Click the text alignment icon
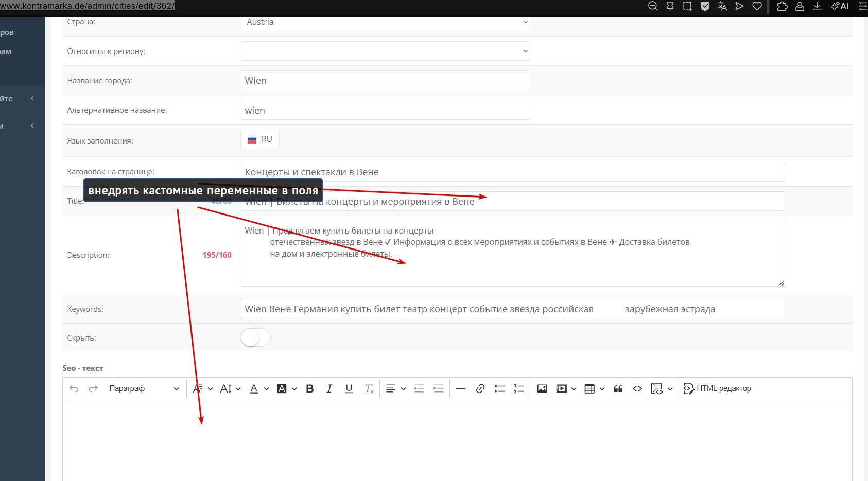 [391, 389]
